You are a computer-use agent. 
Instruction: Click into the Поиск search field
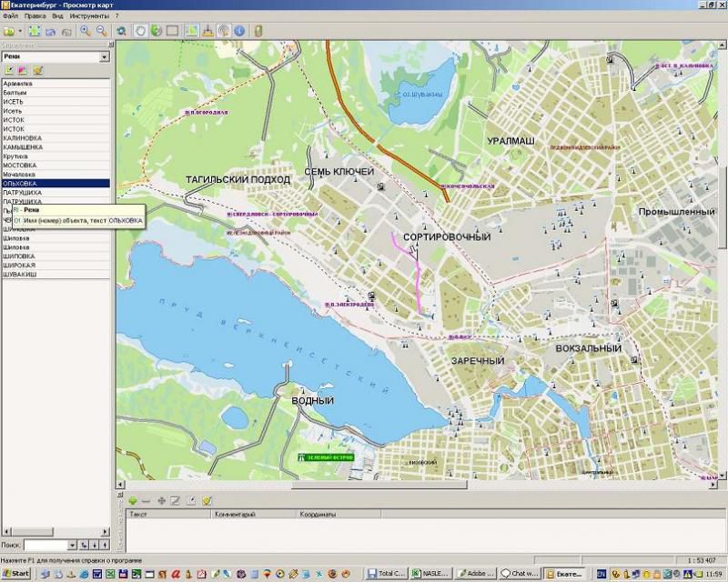click(45, 545)
